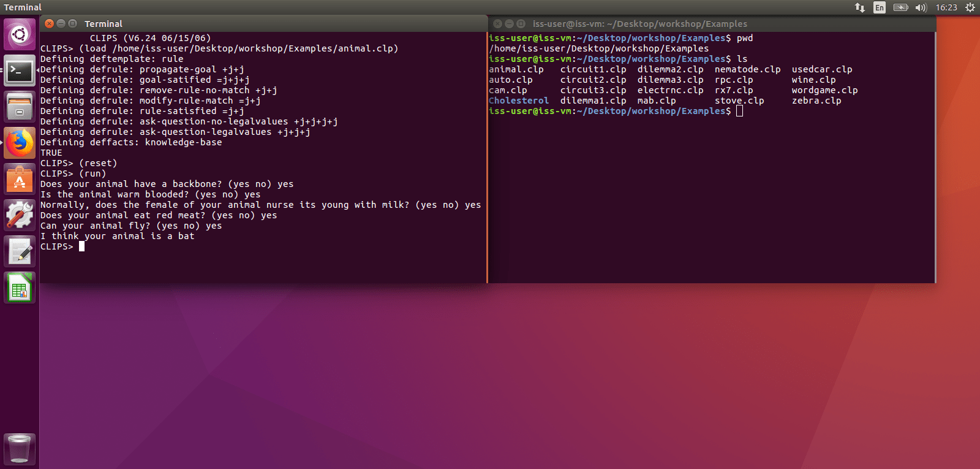
Task: Launch Text Editor from launcher
Action: pyautogui.click(x=20, y=251)
